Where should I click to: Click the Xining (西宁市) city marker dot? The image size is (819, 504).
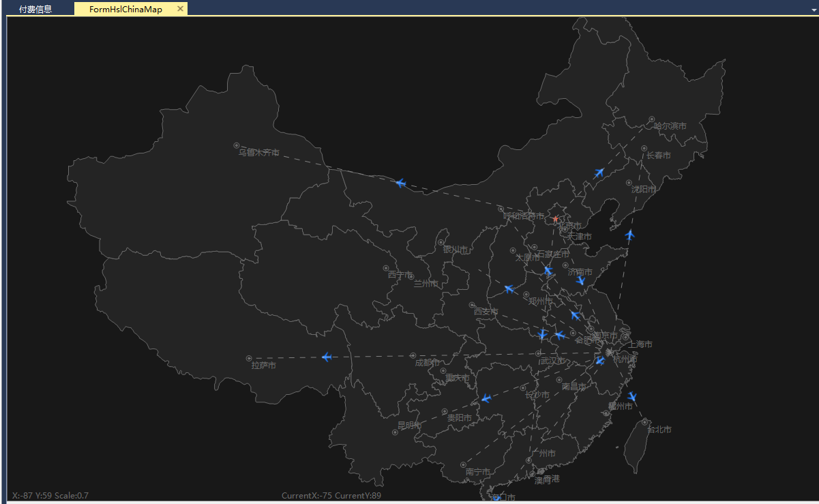click(385, 268)
